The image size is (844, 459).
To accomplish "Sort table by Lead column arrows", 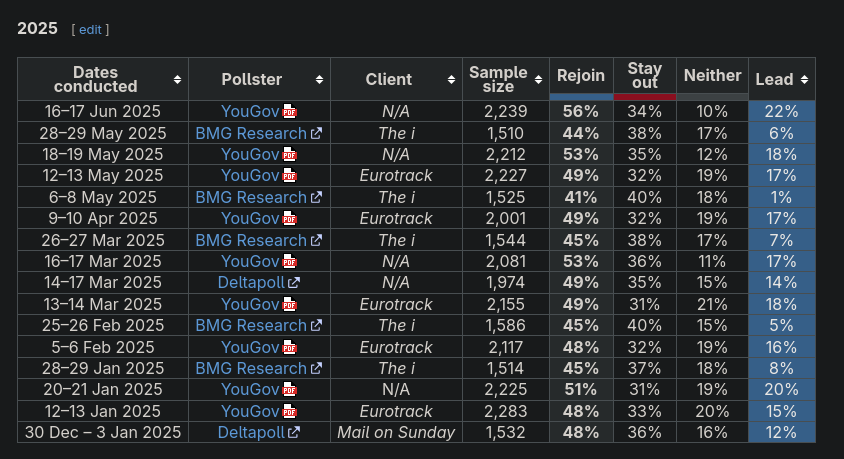I will coord(804,80).
